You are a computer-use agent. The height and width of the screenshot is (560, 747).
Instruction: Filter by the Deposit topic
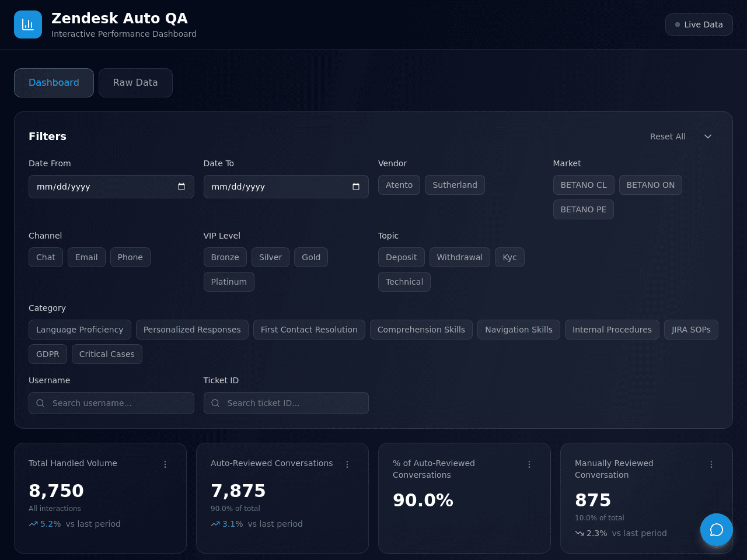[x=402, y=257]
